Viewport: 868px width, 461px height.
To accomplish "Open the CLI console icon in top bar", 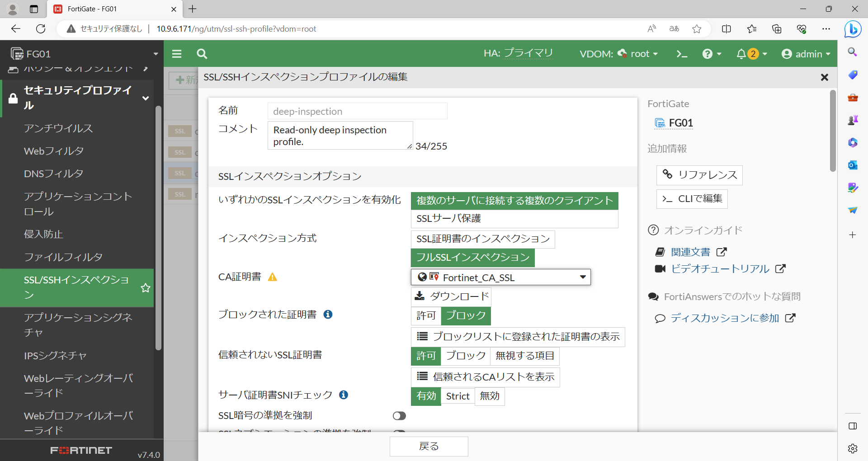I will [682, 53].
